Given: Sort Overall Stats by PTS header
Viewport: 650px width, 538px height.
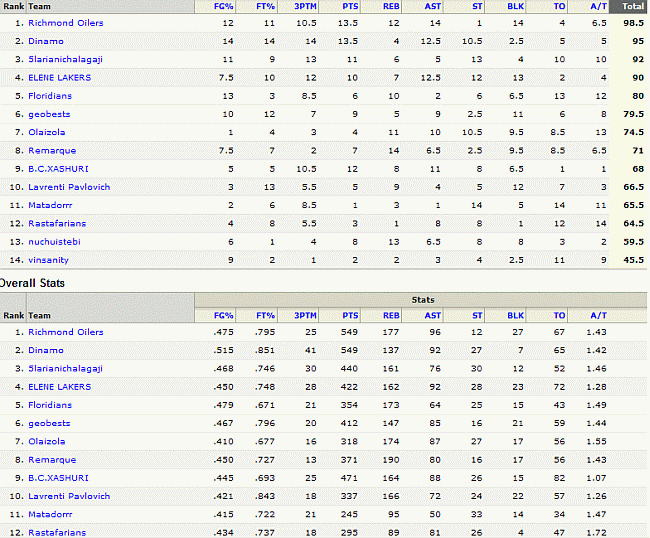Looking at the screenshot, I should pyautogui.click(x=350, y=315).
